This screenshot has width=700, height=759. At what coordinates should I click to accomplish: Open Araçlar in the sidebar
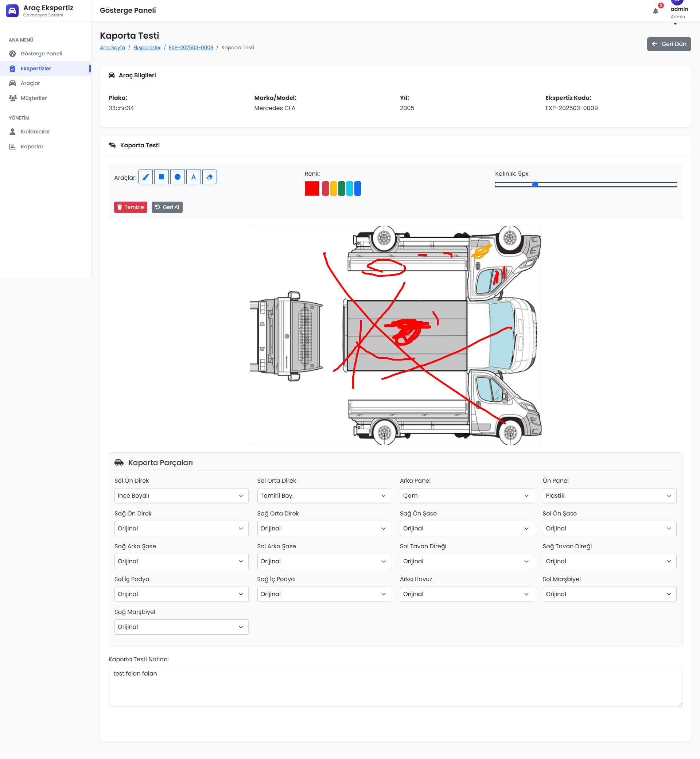coord(46,83)
